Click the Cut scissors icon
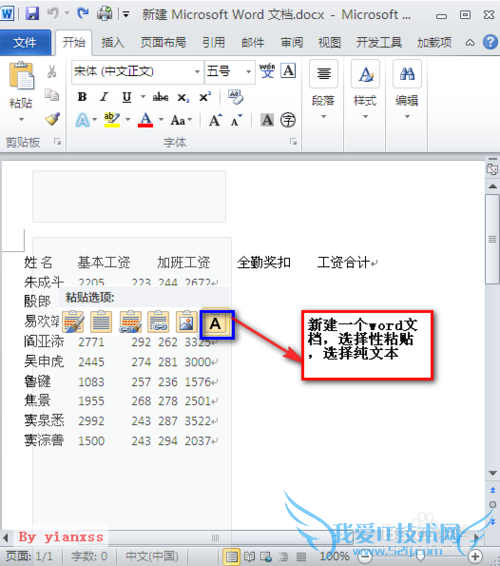The height and width of the screenshot is (566, 500). pyautogui.click(x=52, y=71)
